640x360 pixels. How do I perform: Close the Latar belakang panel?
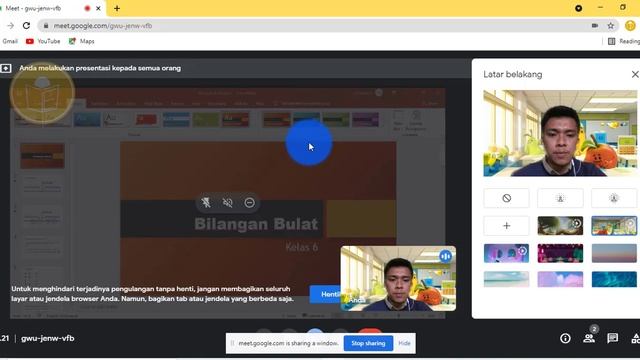pos(635,74)
